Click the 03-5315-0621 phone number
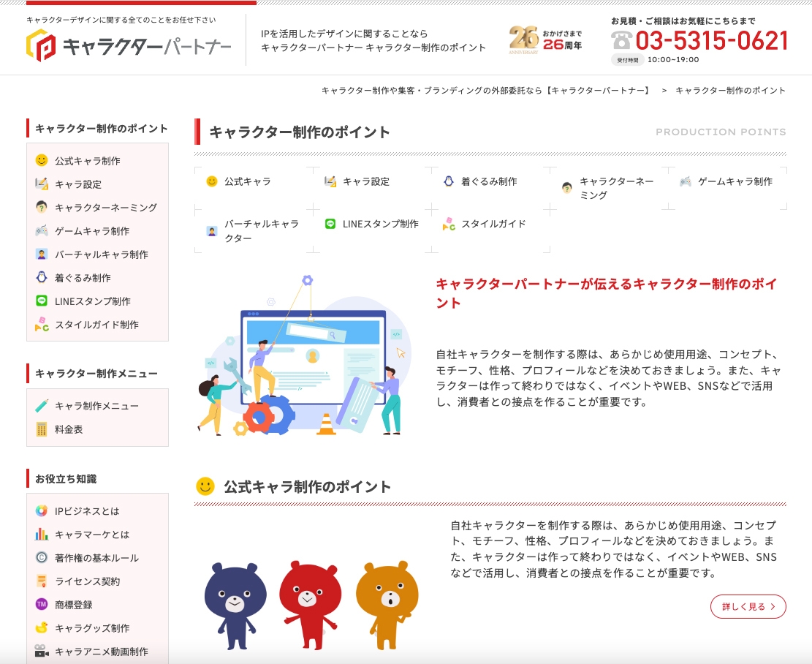 click(713, 42)
